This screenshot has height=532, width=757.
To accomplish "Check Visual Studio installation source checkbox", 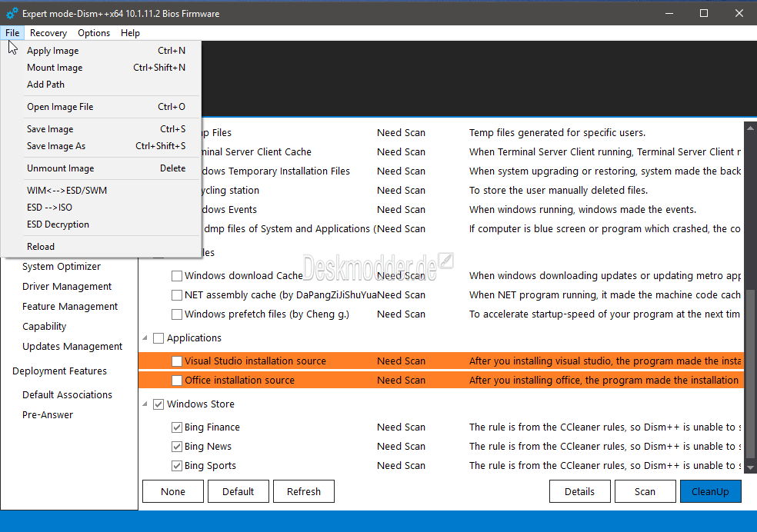I will click(x=177, y=361).
